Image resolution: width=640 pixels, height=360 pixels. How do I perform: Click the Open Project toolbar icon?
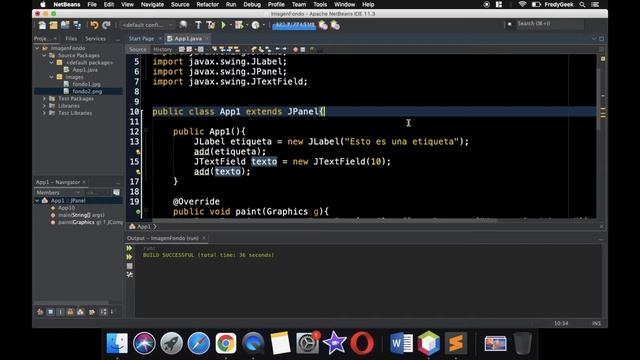click(65, 25)
